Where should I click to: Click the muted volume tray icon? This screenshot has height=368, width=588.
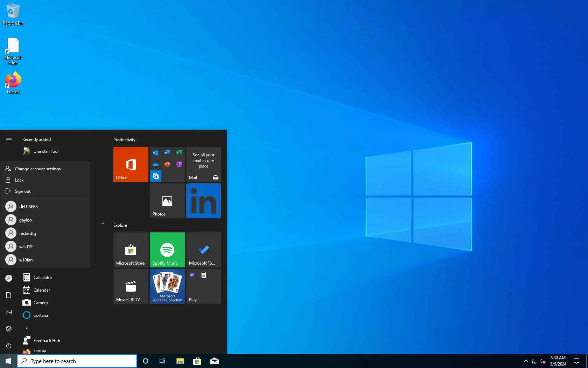point(543,361)
